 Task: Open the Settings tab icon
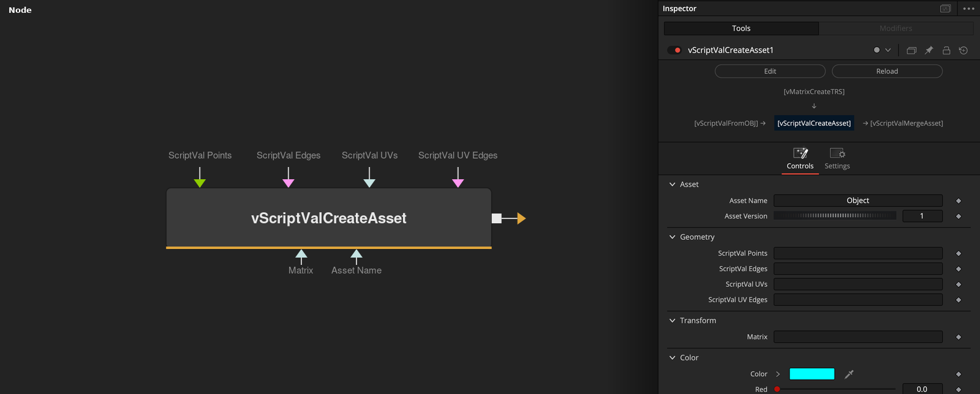pyautogui.click(x=837, y=153)
